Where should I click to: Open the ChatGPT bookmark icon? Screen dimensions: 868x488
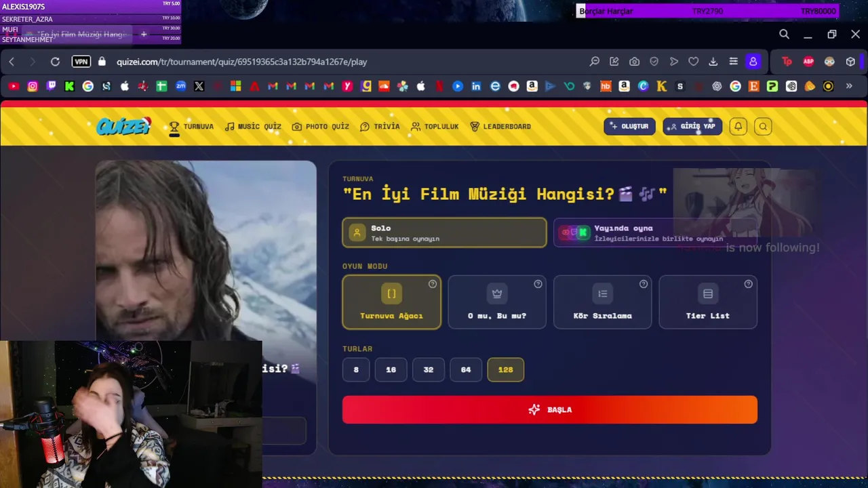717,86
